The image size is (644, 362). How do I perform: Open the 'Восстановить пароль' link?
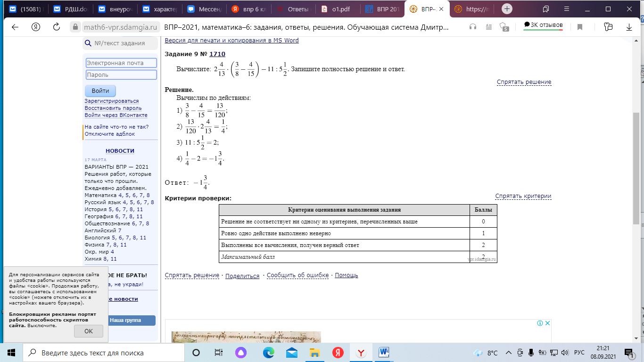pyautogui.click(x=113, y=108)
